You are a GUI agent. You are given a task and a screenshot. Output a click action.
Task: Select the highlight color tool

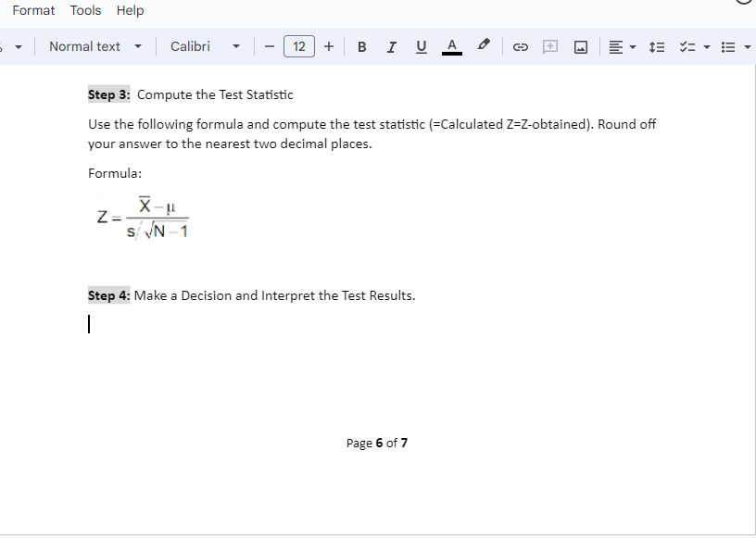482,46
